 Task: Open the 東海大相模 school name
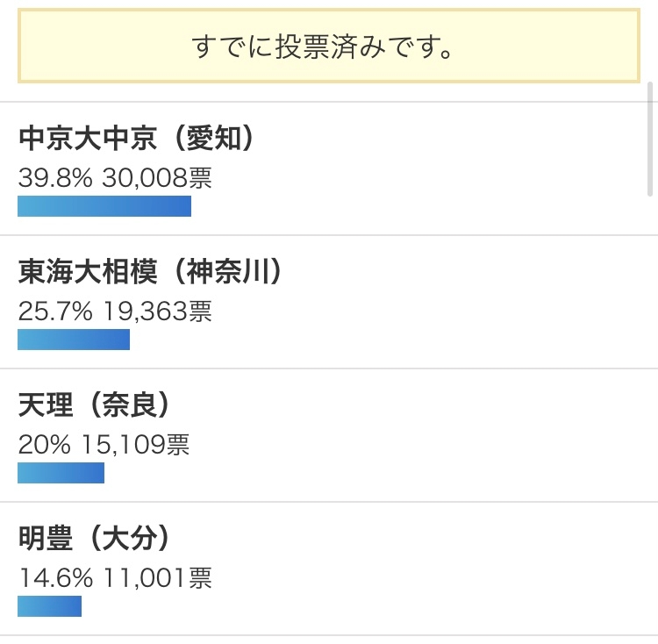coord(88,273)
